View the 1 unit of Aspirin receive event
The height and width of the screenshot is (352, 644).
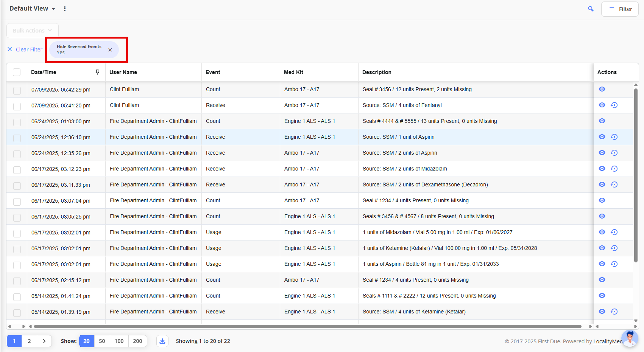pos(602,137)
